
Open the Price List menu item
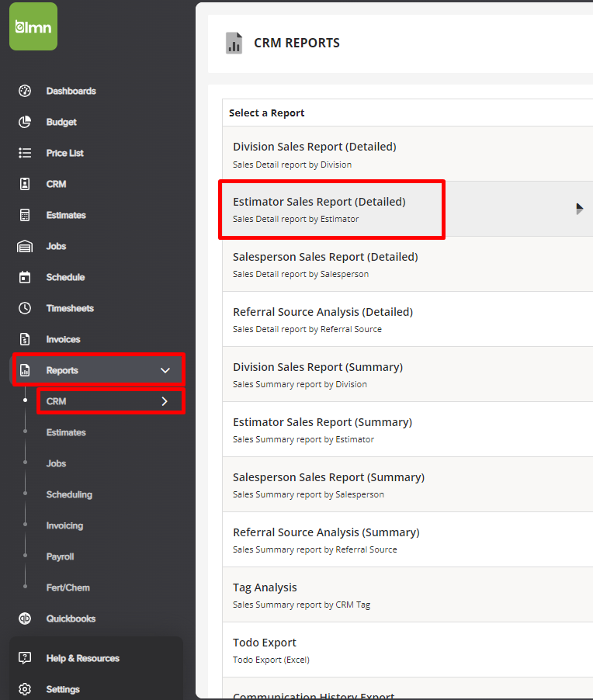click(x=64, y=153)
